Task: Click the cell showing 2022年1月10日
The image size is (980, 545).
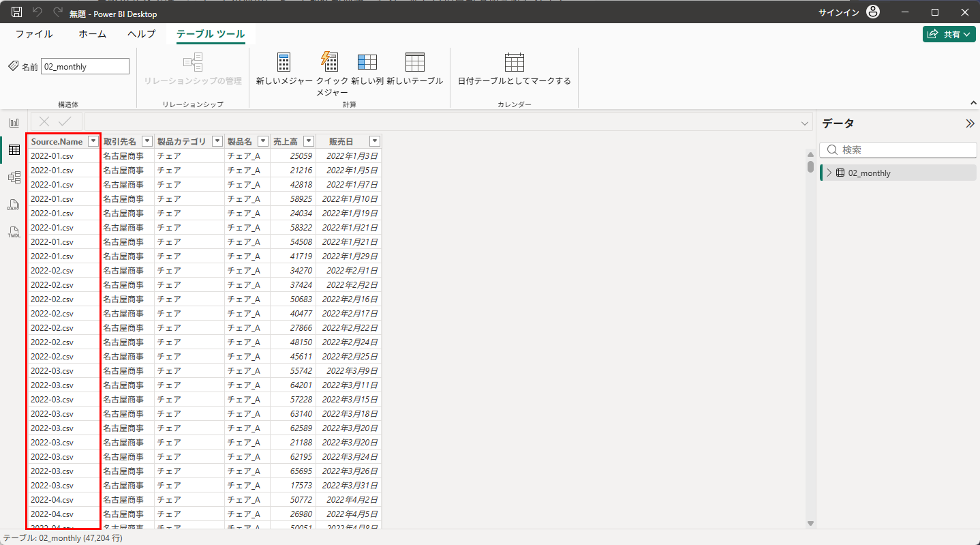Action: [x=349, y=198]
